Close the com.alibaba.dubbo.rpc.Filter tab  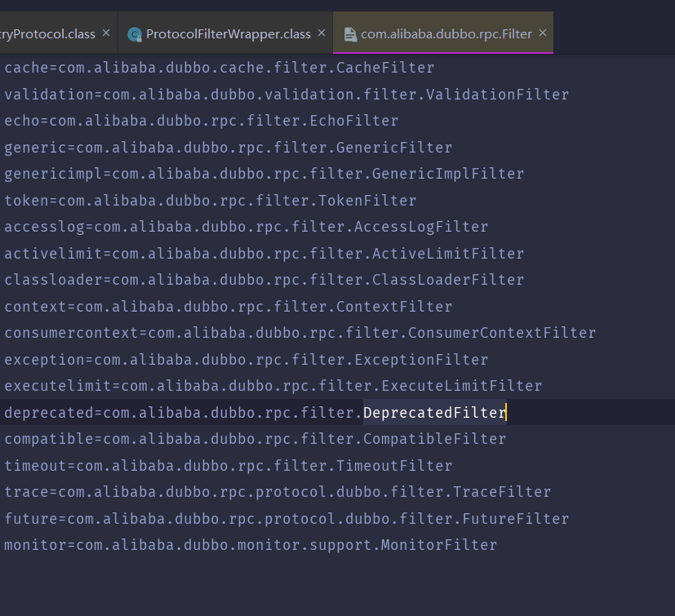pos(543,33)
